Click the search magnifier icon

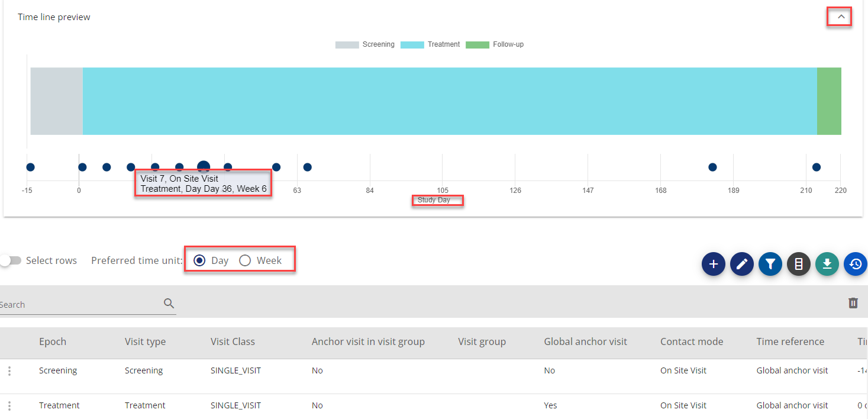(x=169, y=304)
